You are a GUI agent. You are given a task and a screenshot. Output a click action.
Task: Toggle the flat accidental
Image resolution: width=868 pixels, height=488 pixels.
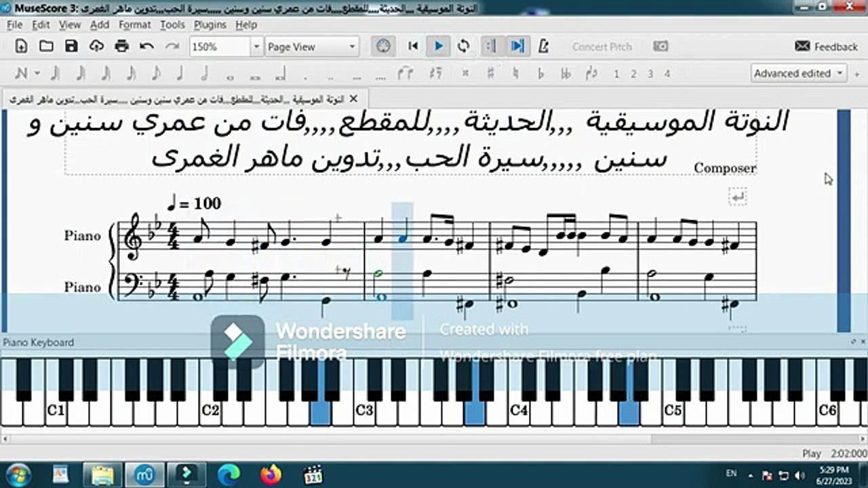[540, 73]
